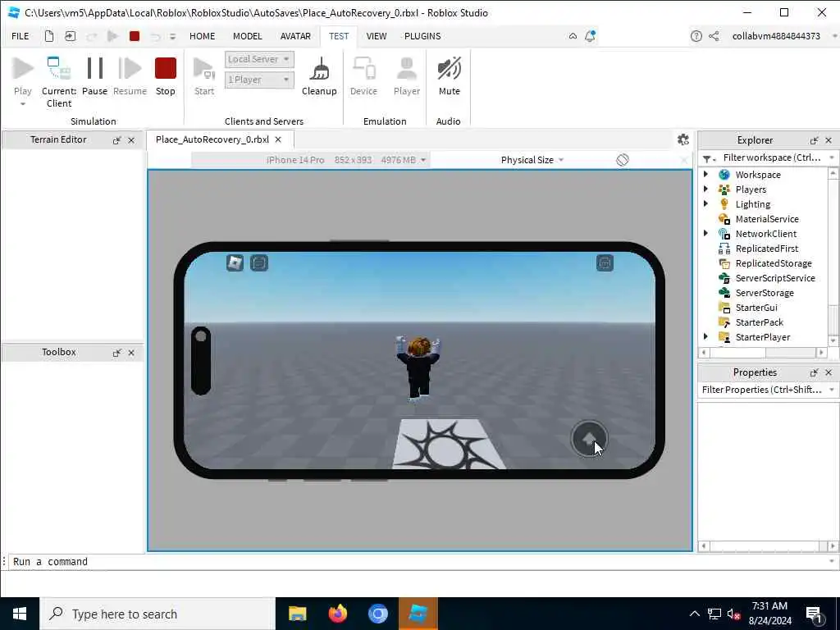The height and width of the screenshot is (630, 840).
Task: Click the new file icon in quick access bar
Action: coord(48,36)
